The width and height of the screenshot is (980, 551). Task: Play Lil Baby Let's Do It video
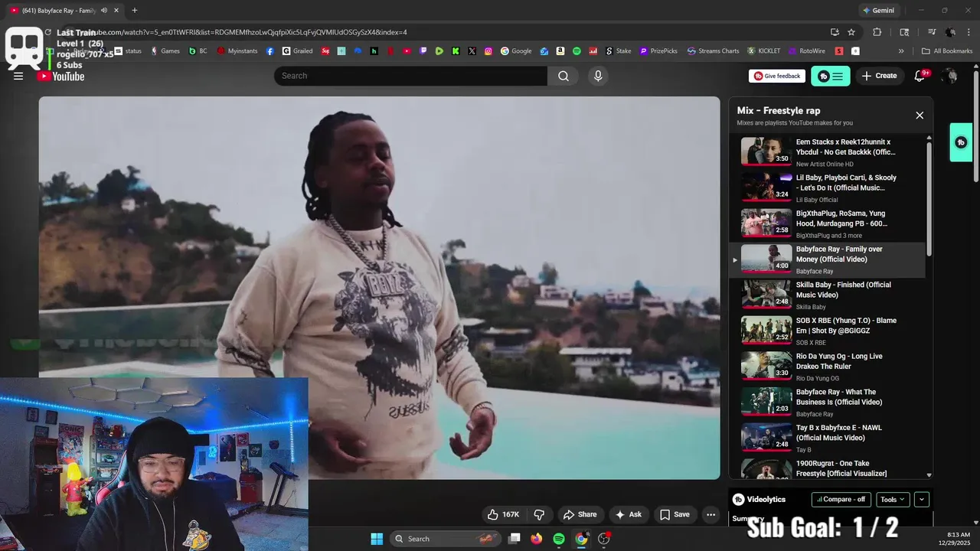(x=828, y=188)
